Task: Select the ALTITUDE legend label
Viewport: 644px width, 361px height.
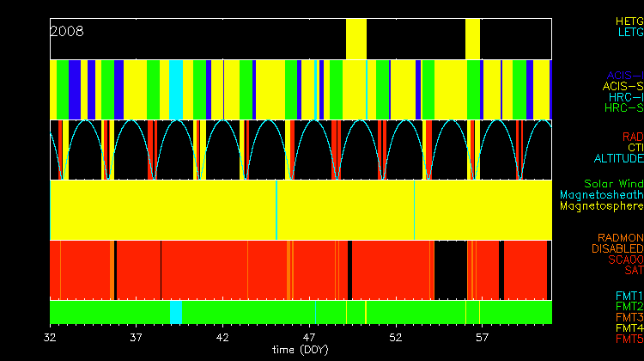Action: coord(618,159)
